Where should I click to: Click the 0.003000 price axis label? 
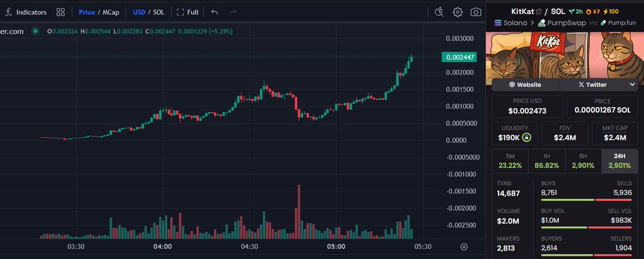click(460, 39)
